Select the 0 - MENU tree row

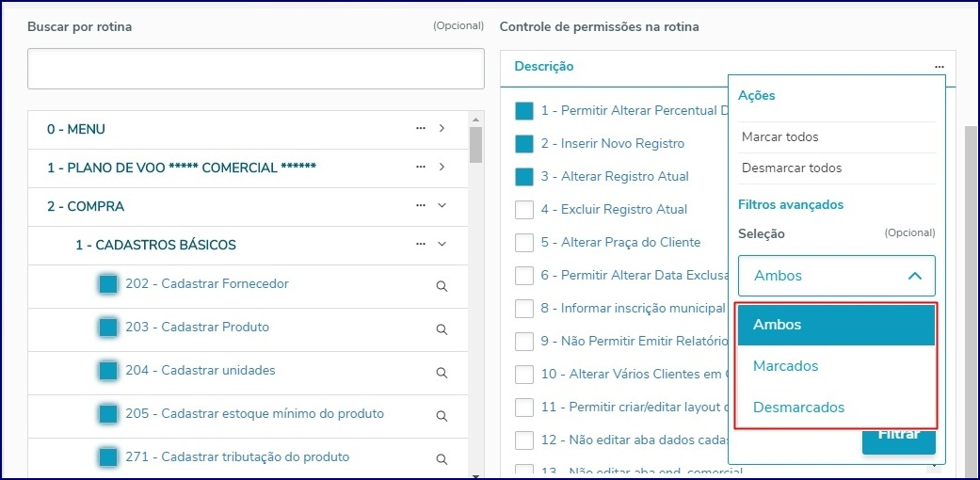(249, 130)
